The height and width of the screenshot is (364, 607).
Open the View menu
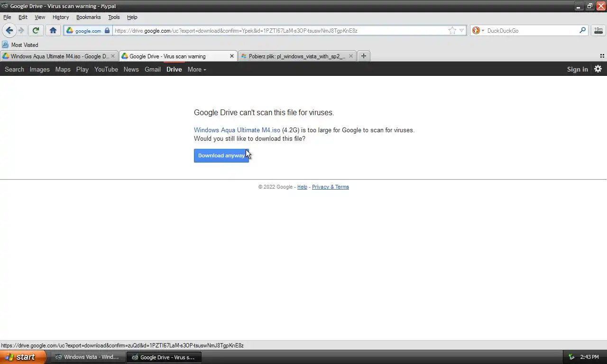[x=40, y=17]
